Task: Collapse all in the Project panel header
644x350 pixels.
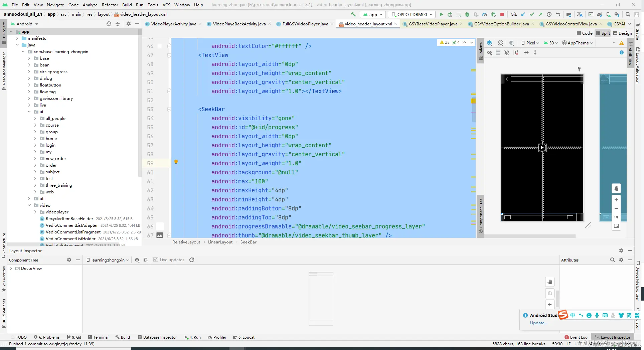Action: pyautogui.click(x=118, y=24)
